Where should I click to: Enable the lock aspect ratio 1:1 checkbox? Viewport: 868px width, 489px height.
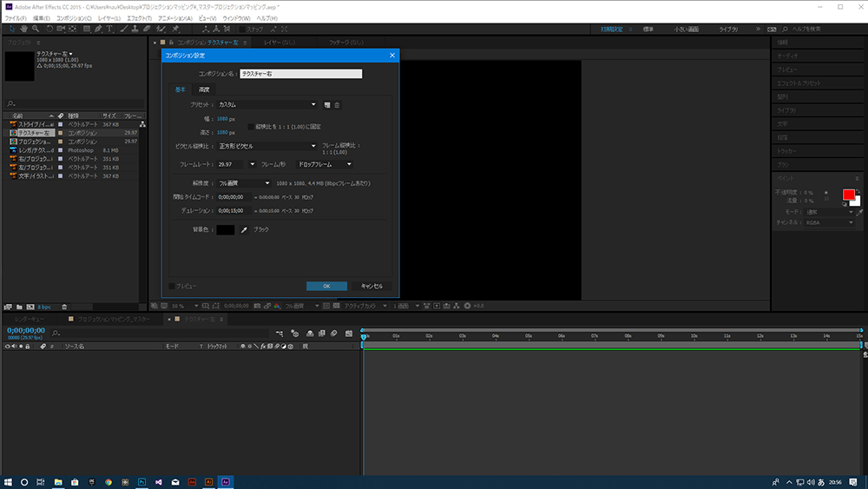251,126
